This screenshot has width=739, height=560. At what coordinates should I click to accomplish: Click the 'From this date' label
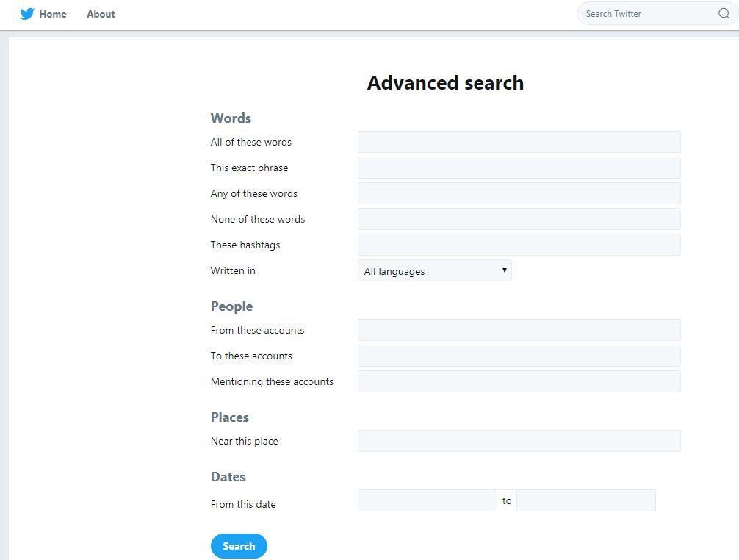tap(243, 504)
